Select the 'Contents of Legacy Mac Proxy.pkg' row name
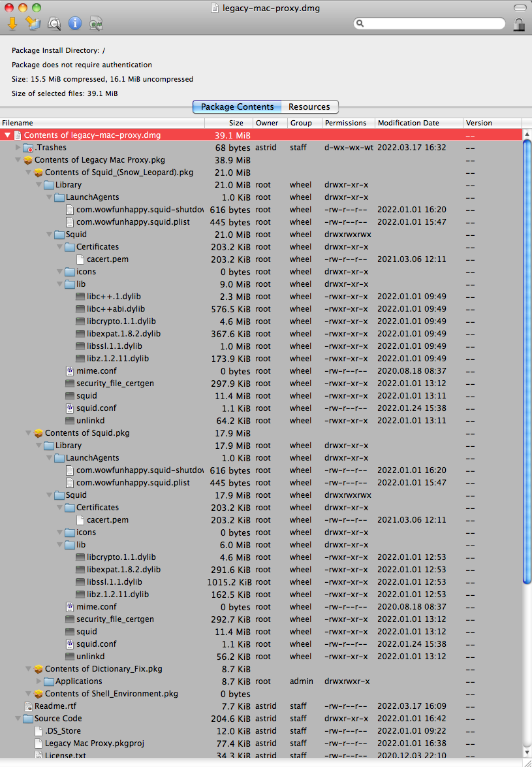The height and width of the screenshot is (767, 532). 100,160
